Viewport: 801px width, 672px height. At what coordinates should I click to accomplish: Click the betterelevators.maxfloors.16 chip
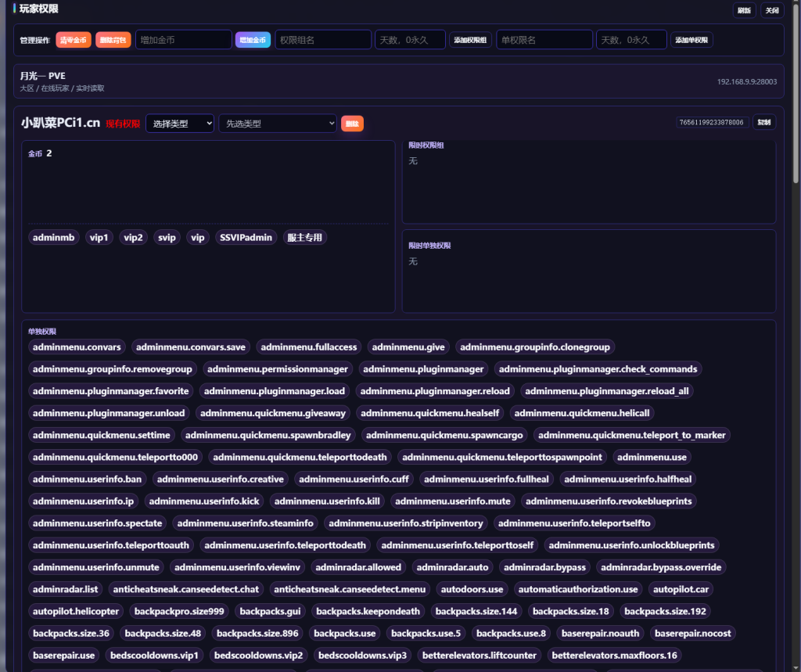(614, 655)
